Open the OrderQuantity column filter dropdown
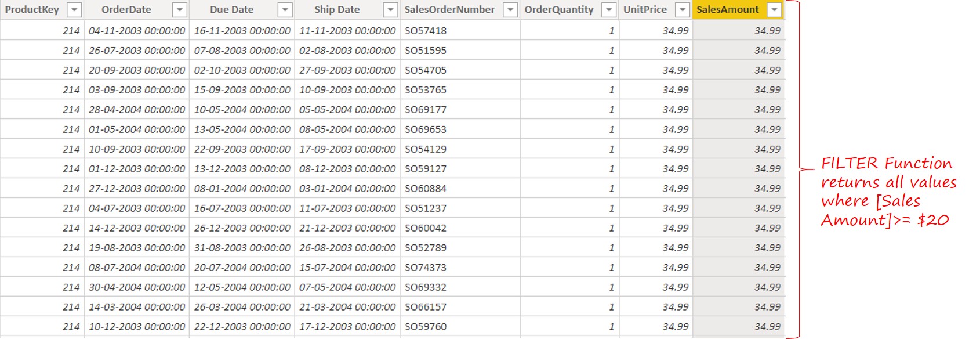 click(x=609, y=10)
